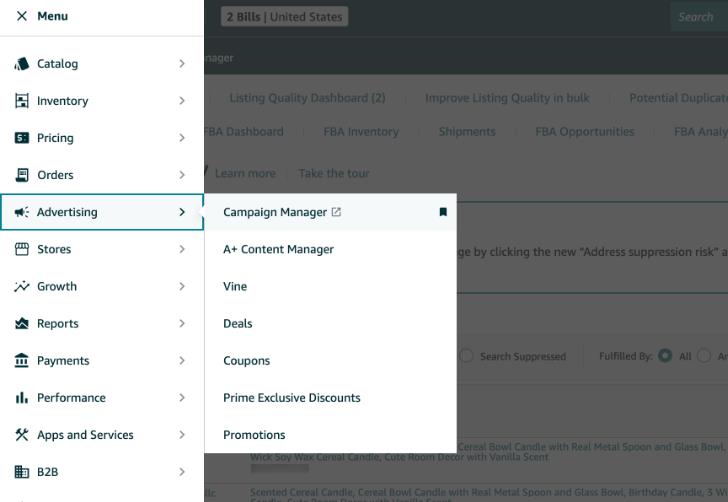Open Improve Listing Quality in bulk link
The image size is (728, 502).
coord(507,98)
